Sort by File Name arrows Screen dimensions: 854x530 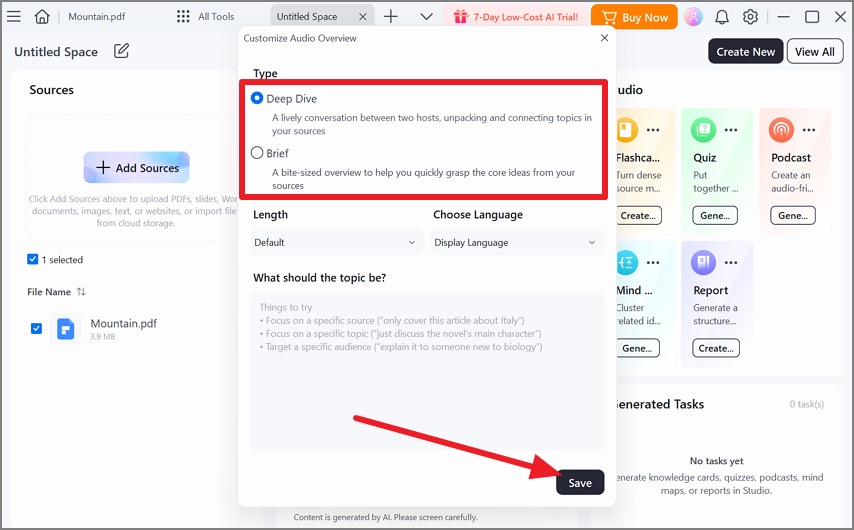(x=81, y=291)
